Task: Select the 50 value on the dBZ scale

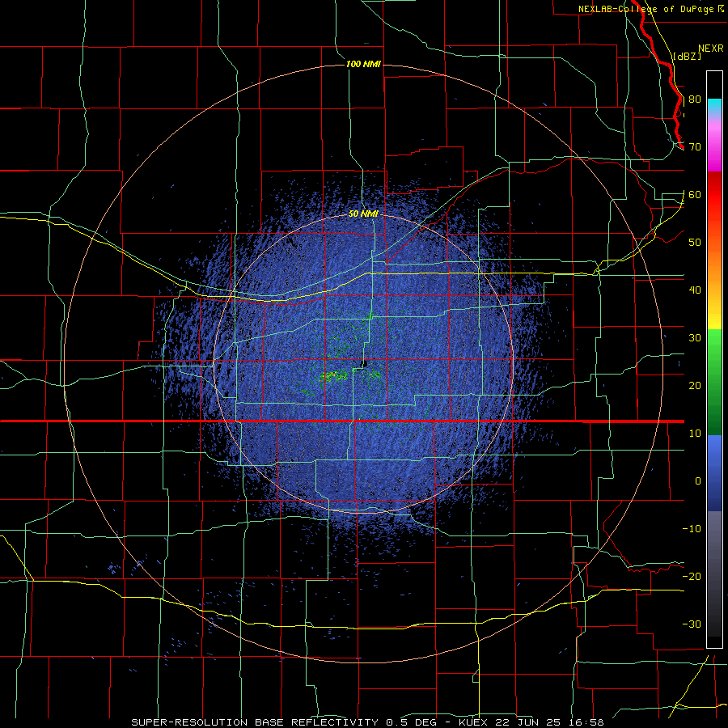Action: coord(695,243)
